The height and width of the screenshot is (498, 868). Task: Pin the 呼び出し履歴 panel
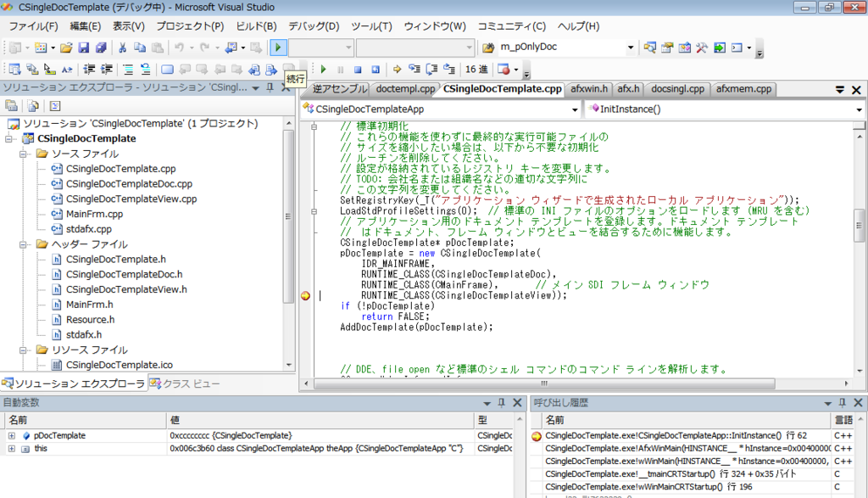click(843, 403)
